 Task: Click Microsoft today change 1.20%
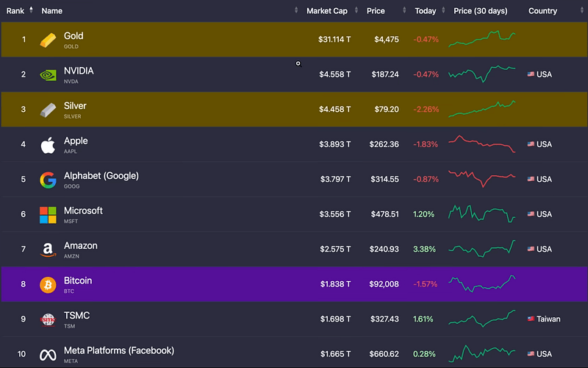[x=424, y=214]
